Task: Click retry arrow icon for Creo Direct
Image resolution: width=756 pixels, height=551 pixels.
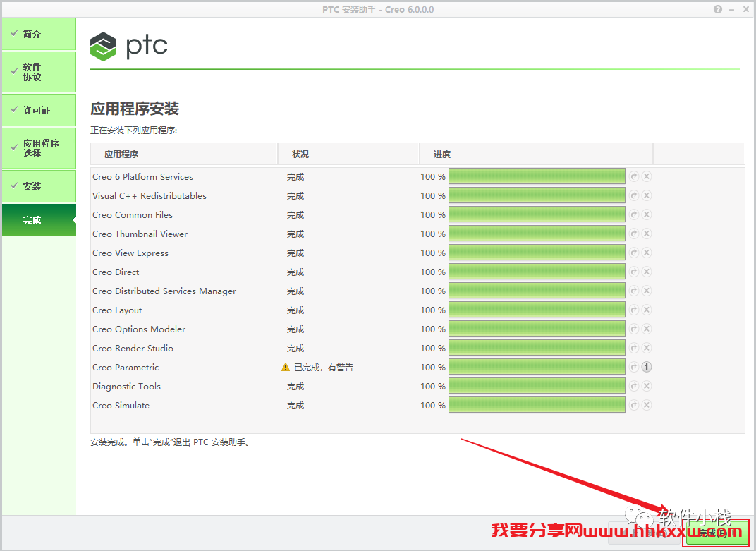Action: pyautogui.click(x=634, y=272)
